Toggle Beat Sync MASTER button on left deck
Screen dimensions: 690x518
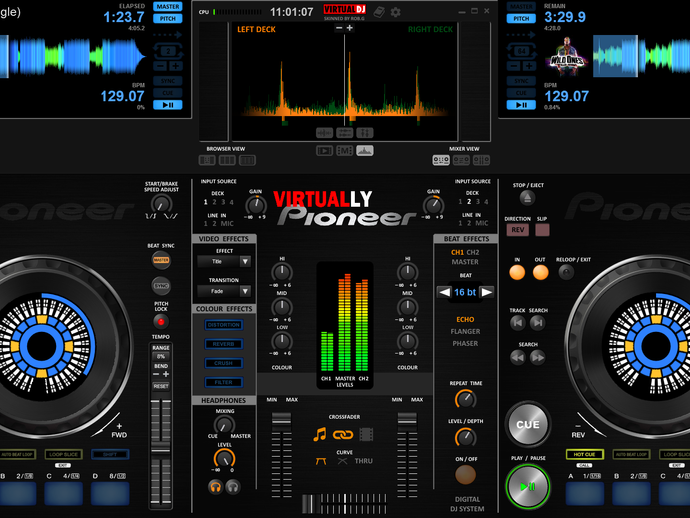pyautogui.click(x=161, y=260)
